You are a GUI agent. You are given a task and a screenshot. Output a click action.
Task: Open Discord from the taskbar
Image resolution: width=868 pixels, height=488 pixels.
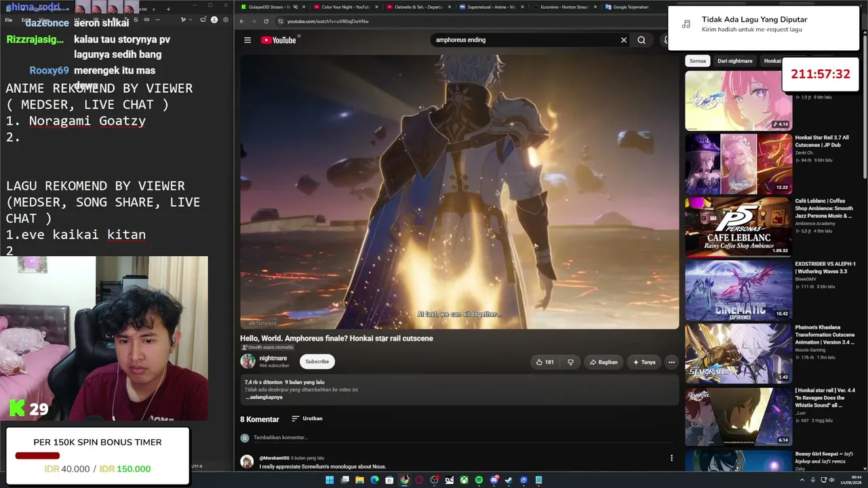click(494, 480)
